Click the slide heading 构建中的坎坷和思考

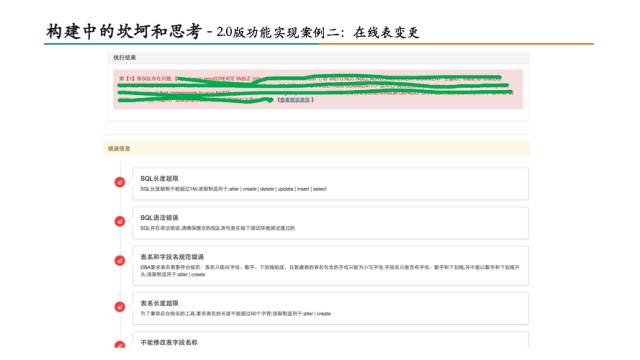tap(124, 31)
